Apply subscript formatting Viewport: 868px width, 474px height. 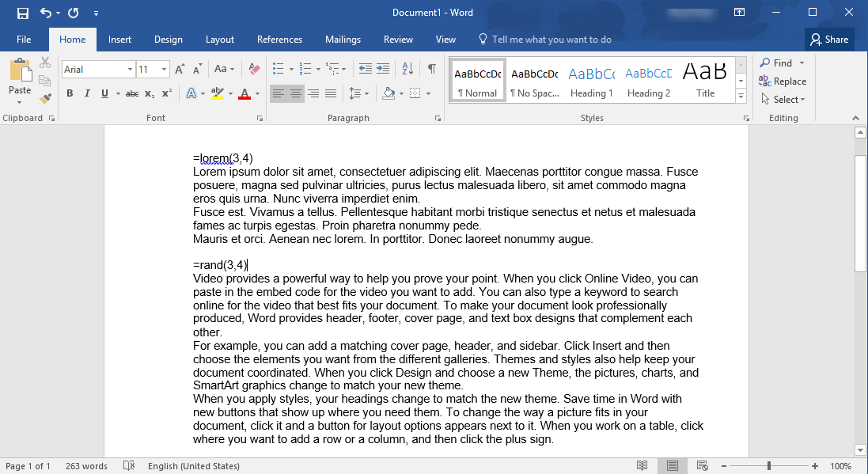[150, 93]
